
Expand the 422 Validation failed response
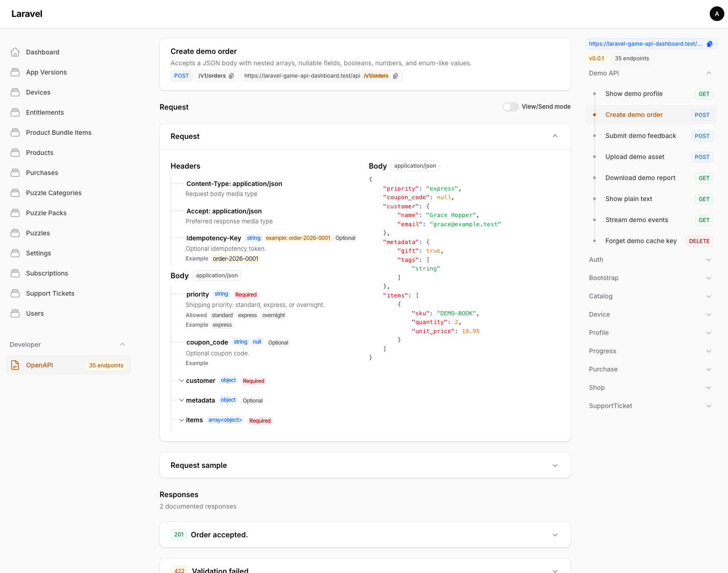tap(555, 570)
